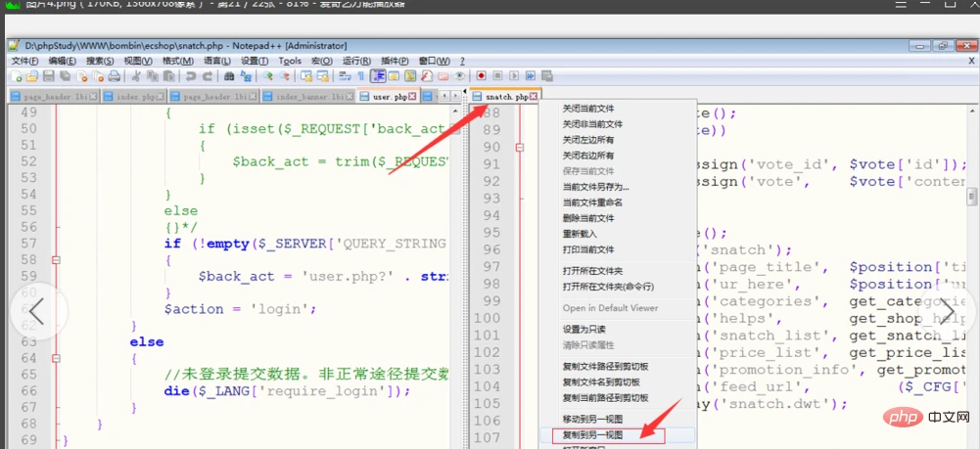
Task: Open the 文件(F) menu
Action: pos(25,62)
